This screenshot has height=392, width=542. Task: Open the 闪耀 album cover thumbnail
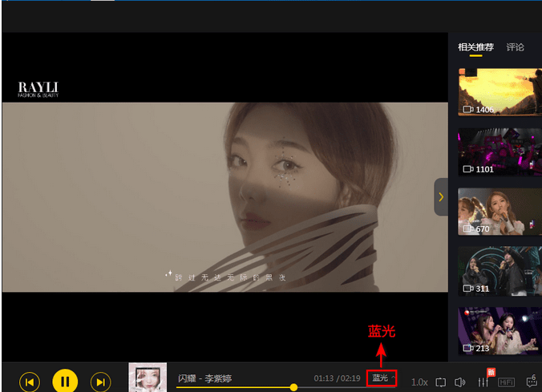[x=148, y=377]
